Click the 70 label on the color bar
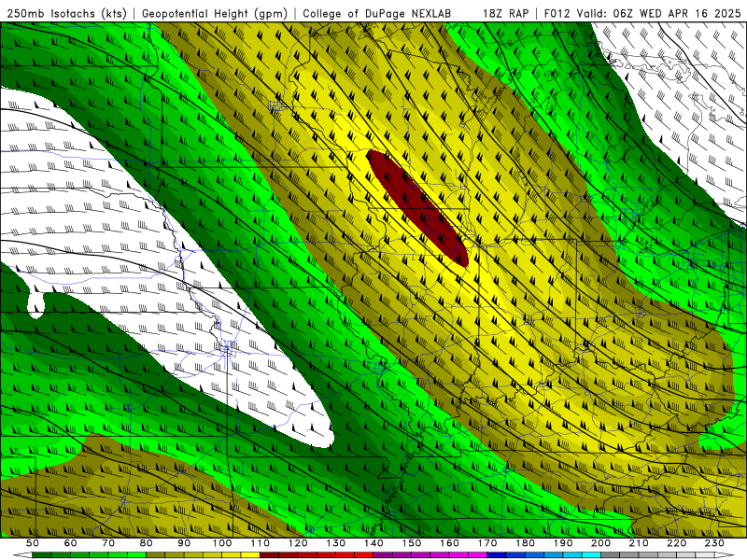Viewport: 747px width, 560px height. (x=108, y=543)
